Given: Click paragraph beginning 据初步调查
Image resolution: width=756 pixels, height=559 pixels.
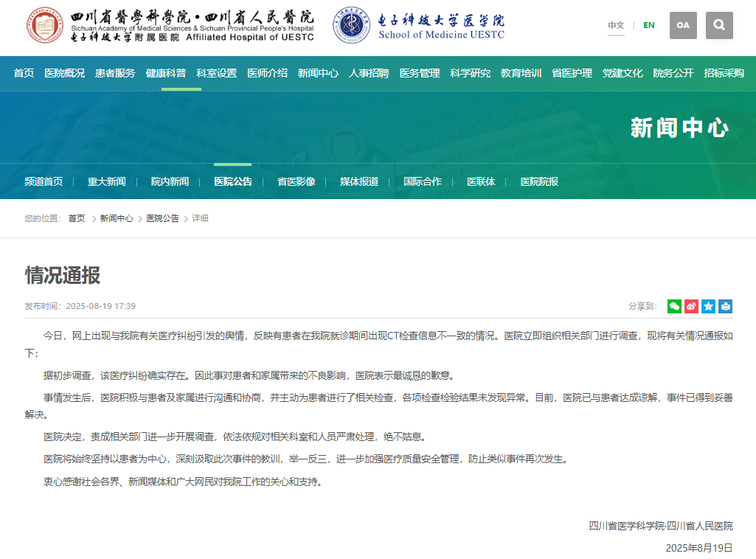Looking at the screenshot, I should (x=249, y=375).
